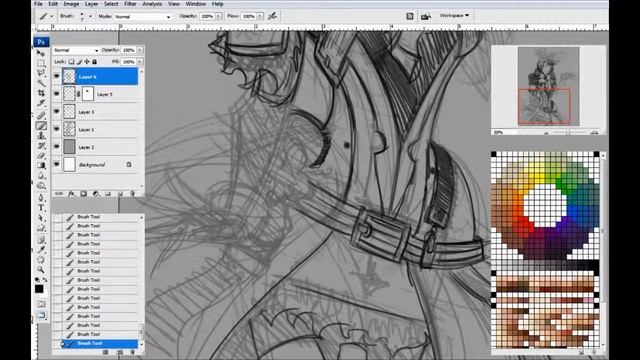The image size is (640, 360).
Task: Hide Layer 2 with its eye icon
Action: tap(57, 147)
